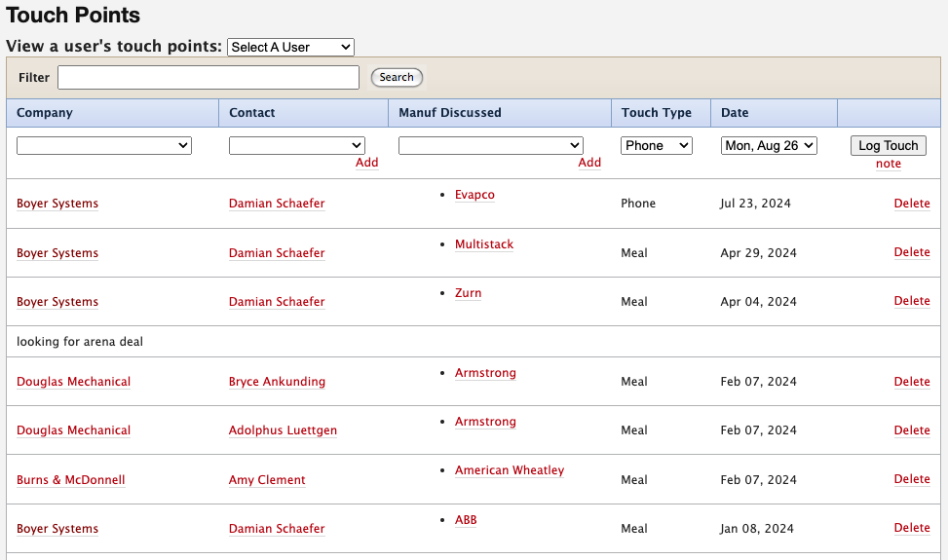
Task: Open the Company selection dropdown
Action: [x=104, y=145]
